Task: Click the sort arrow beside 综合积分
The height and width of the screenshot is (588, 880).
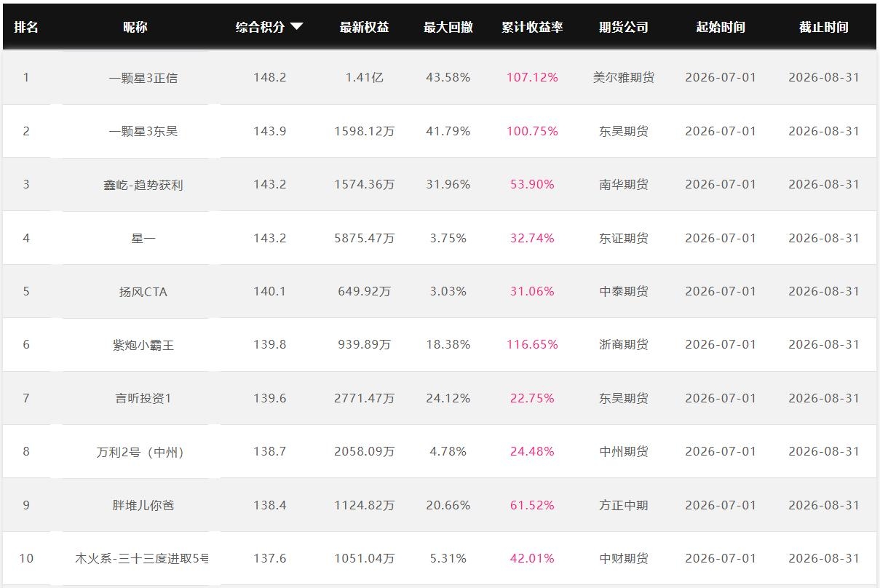Action: click(x=296, y=27)
